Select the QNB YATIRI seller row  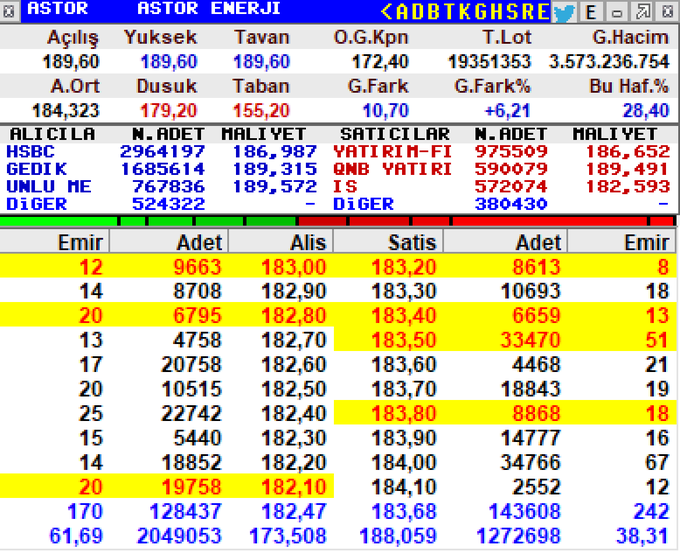[x=501, y=169]
